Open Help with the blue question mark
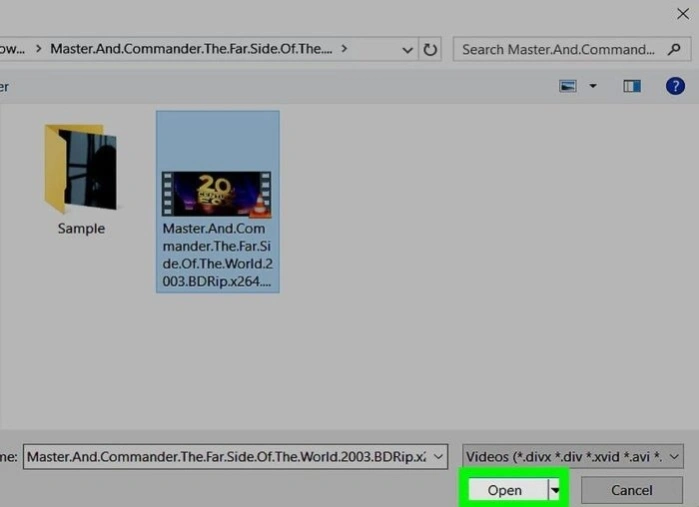 675,86
